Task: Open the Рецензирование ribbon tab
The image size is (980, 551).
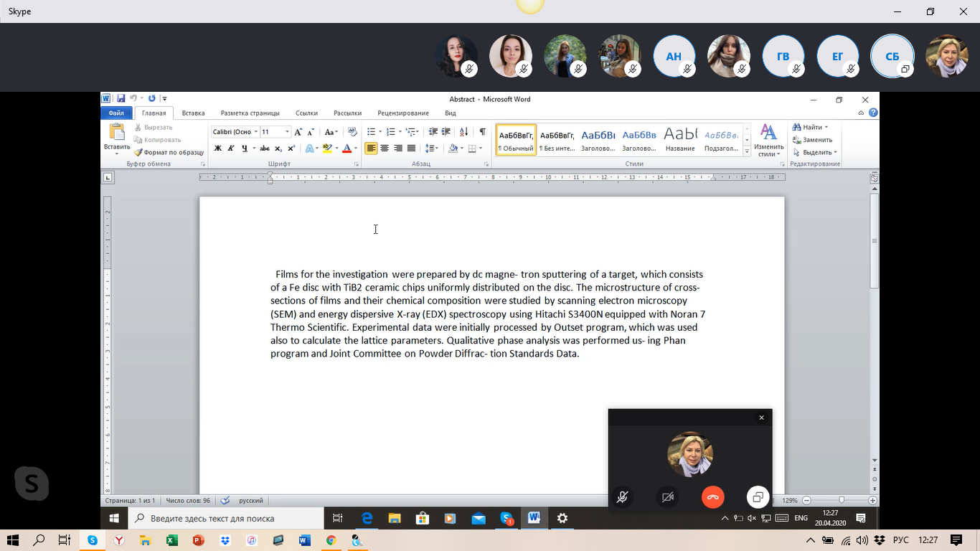Action: (x=403, y=113)
